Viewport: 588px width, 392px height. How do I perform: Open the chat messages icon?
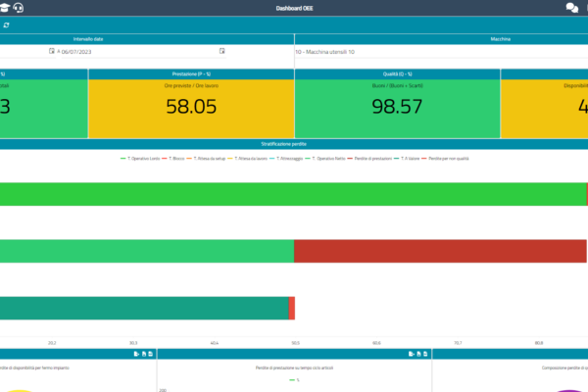click(x=572, y=8)
